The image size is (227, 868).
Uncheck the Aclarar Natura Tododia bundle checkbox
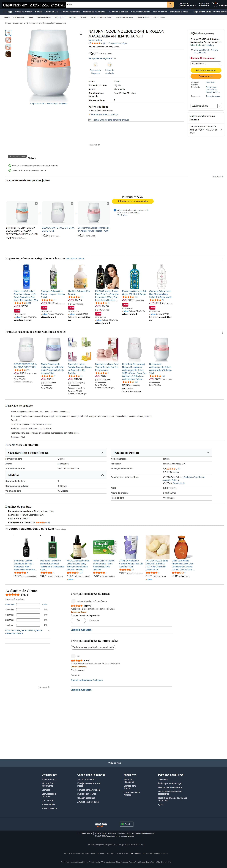click(108, 204)
